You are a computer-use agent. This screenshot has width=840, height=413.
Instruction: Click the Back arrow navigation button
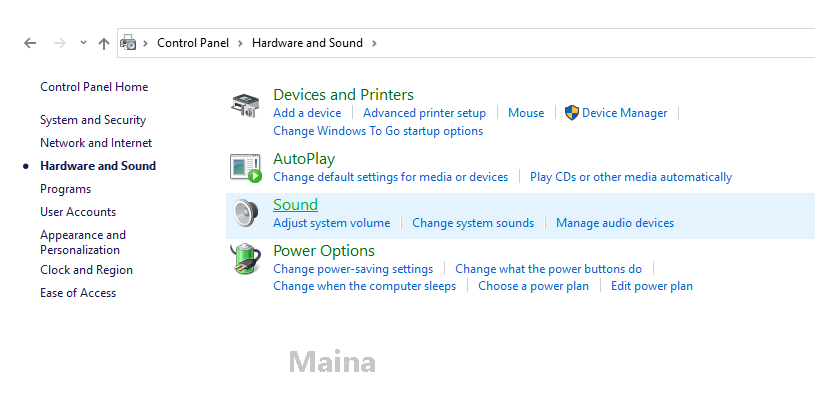pyautogui.click(x=30, y=43)
